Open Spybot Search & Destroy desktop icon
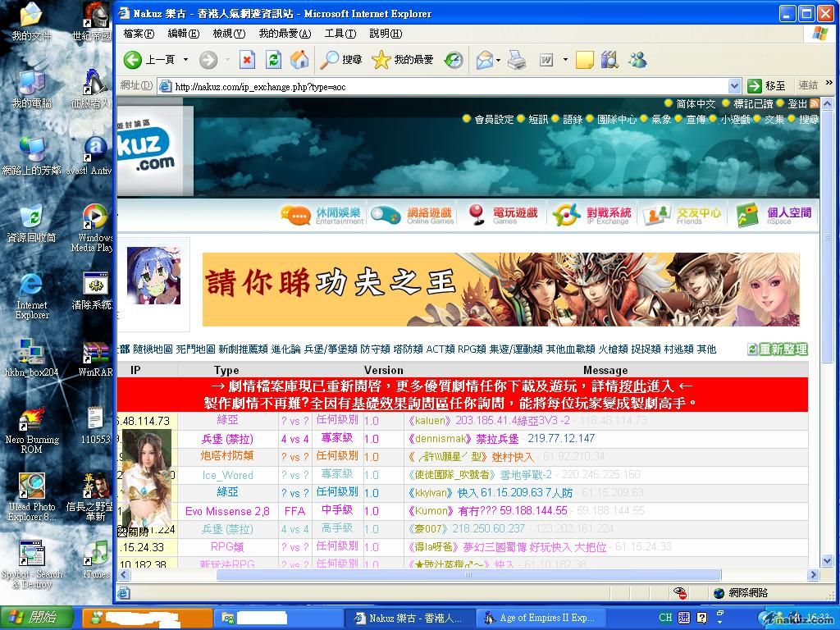This screenshot has width=840, height=630. [x=32, y=564]
